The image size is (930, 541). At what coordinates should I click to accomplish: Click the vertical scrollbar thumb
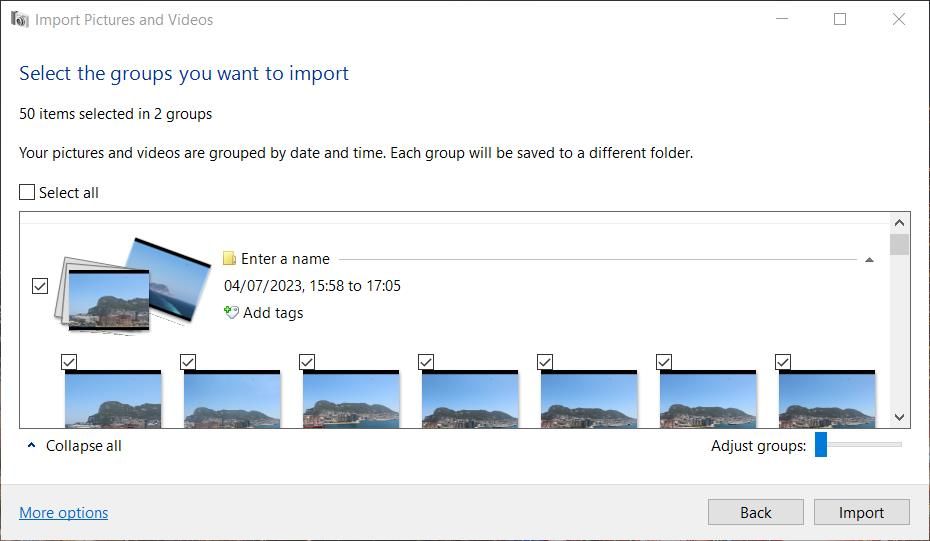[x=899, y=244]
